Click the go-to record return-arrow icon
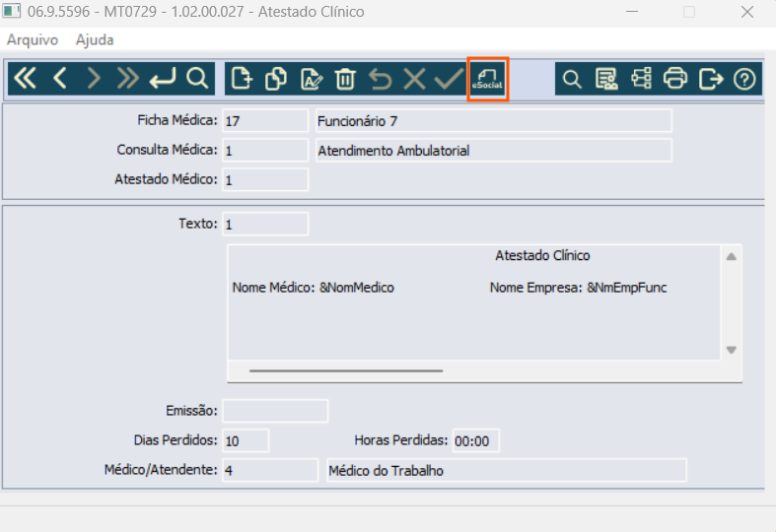Screen dimensions: 776x532 click(x=163, y=79)
